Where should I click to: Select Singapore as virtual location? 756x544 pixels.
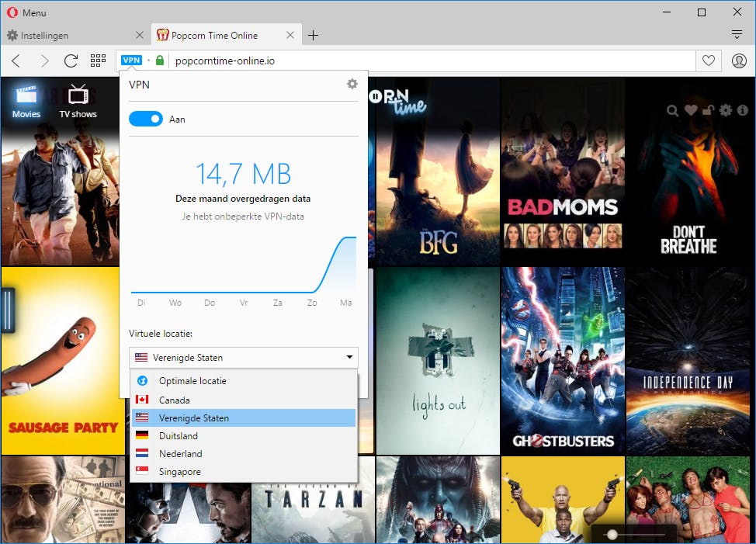[x=244, y=471]
